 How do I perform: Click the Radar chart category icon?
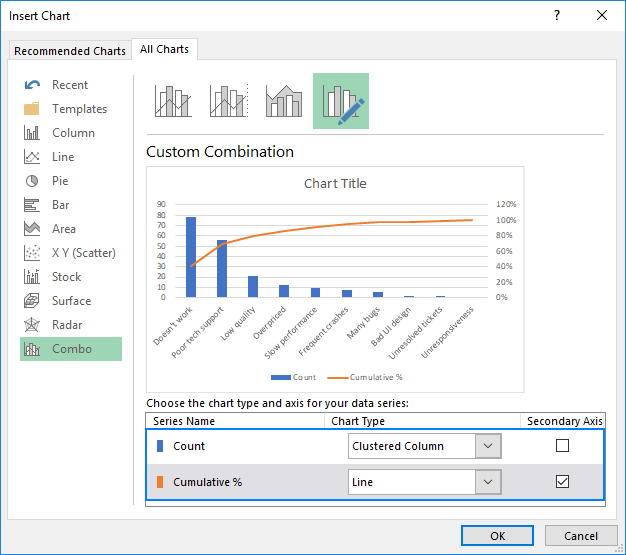pyautogui.click(x=32, y=325)
